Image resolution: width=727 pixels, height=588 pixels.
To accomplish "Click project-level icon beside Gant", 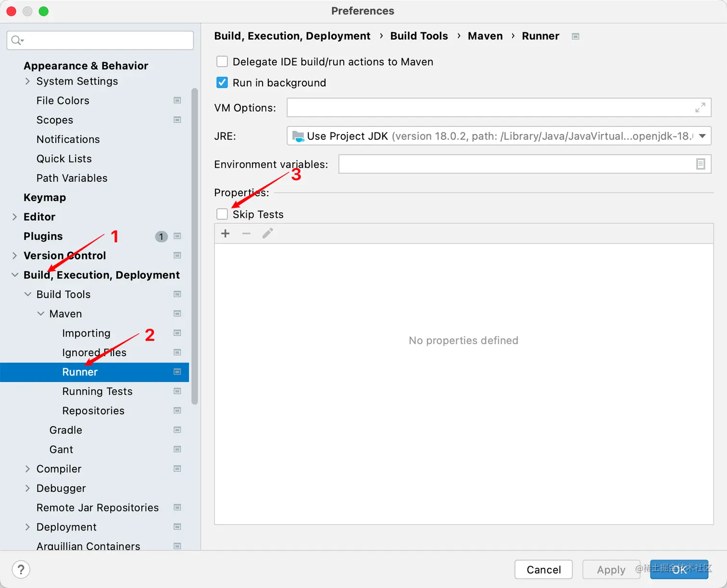I will click(x=177, y=450).
